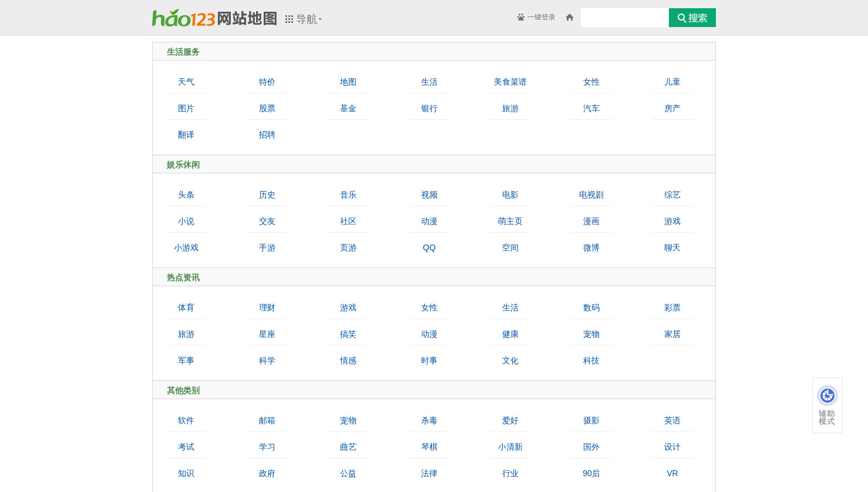Open the 交友 link
The width and height of the screenshot is (868, 492).
point(267,221)
